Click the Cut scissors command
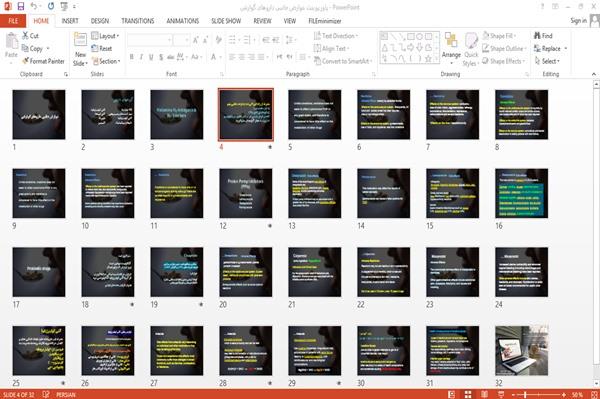600x399 pixels. tap(30, 36)
